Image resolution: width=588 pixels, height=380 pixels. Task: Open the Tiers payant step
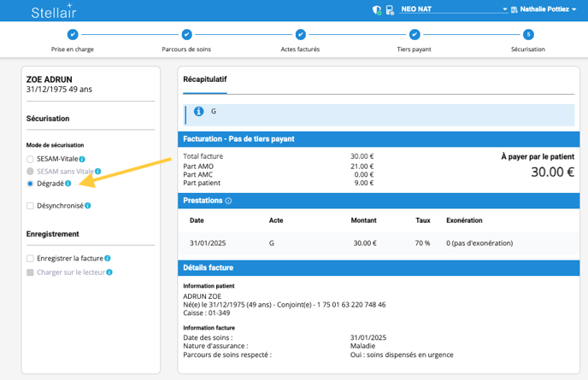click(415, 34)
